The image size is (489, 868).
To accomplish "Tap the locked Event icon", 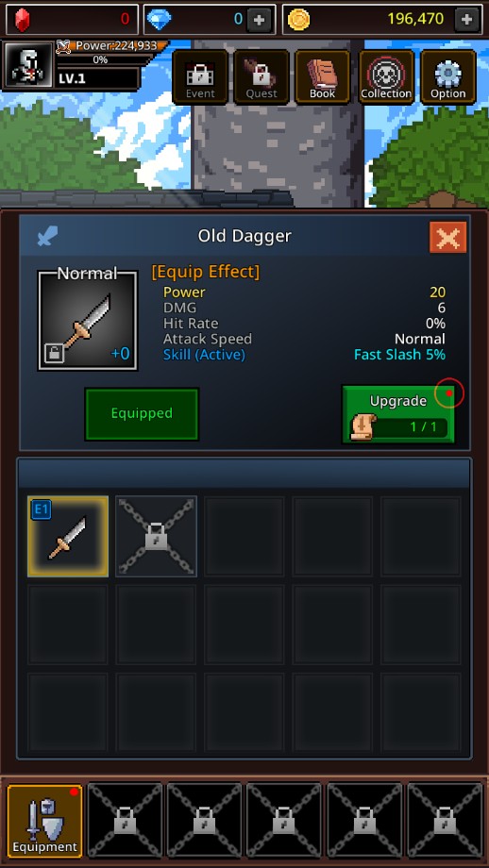I will [200, 77].
